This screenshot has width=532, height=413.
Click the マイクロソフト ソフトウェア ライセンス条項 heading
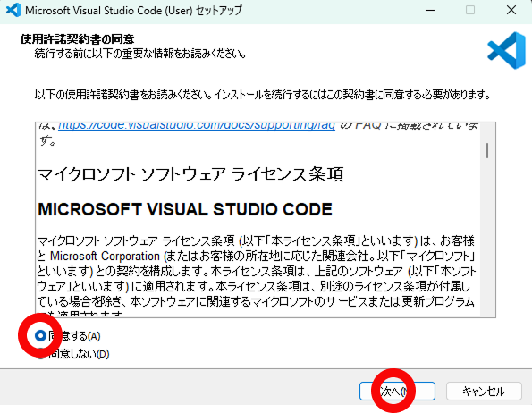tap(190, 174)
